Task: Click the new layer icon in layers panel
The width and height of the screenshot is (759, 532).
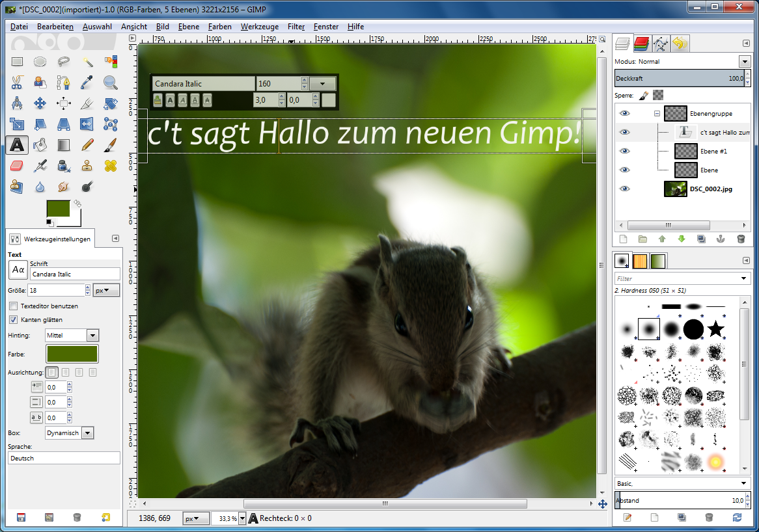Action: (x=623, y=239)
